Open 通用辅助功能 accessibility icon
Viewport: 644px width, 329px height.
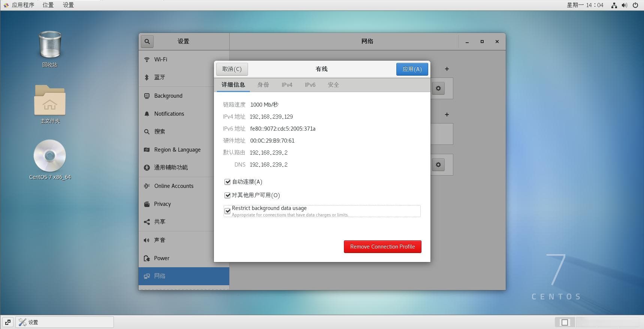(x=147, y=168)
